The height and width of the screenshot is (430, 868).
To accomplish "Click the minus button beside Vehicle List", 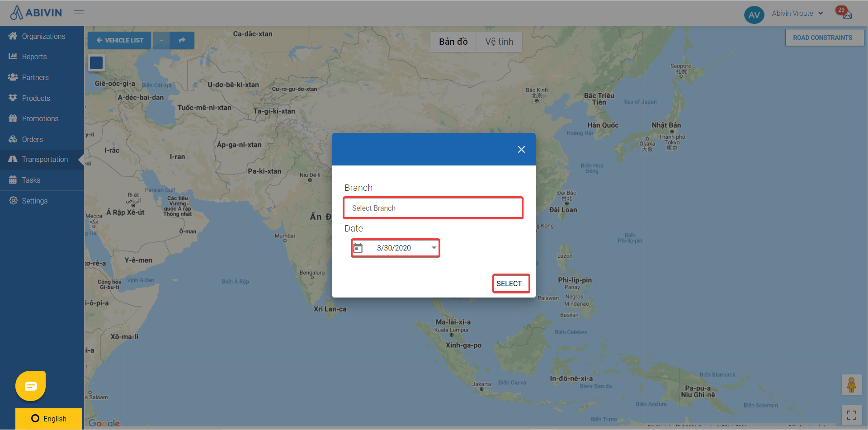I will tap(161, 40).
